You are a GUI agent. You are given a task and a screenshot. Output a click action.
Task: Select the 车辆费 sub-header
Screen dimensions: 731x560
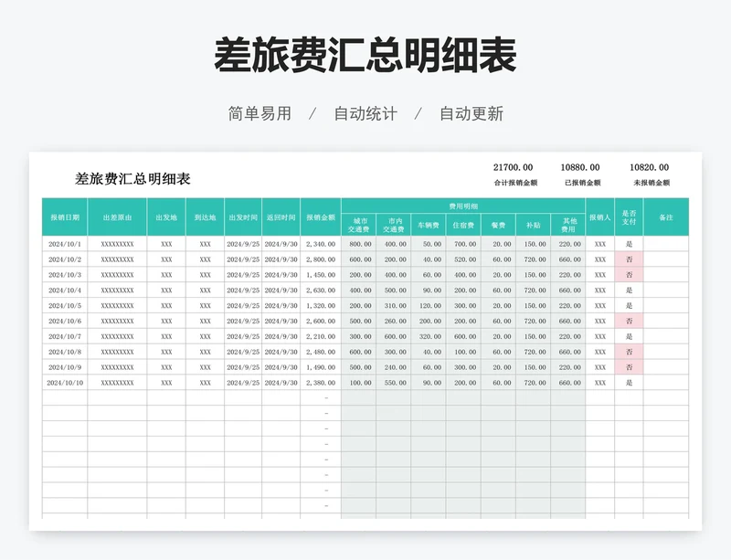(429, 225)
